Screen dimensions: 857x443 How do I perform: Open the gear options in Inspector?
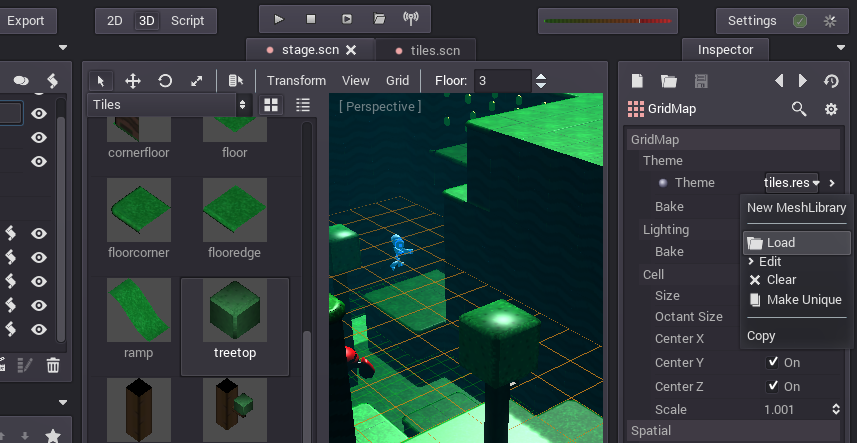coord(830,109)
